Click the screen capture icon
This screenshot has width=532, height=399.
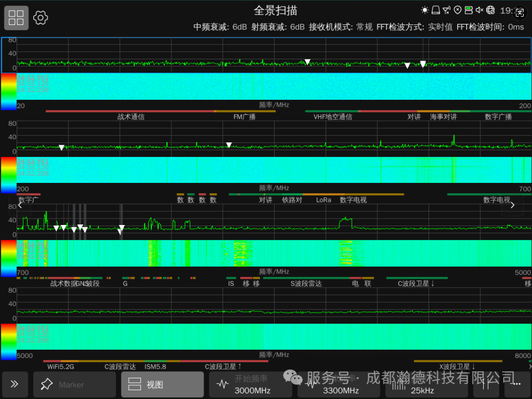pyautogui.click(x=520, y=13)
